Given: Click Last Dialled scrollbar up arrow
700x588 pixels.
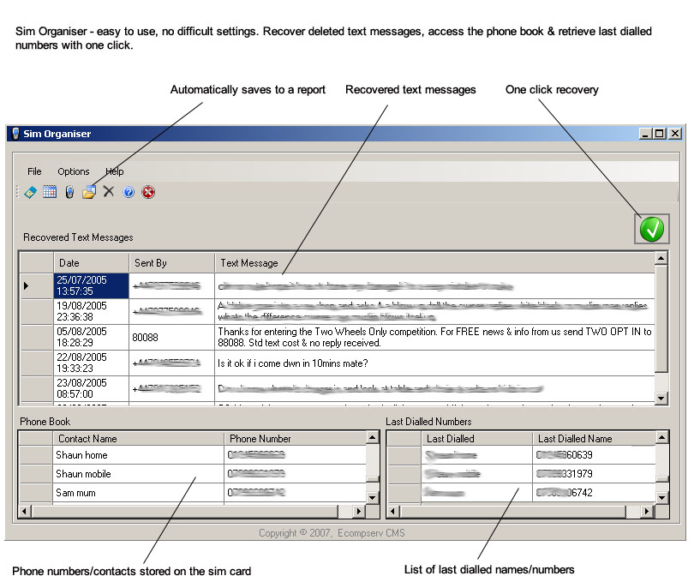Looking at the screenshot, I should (x=662, y=437).
